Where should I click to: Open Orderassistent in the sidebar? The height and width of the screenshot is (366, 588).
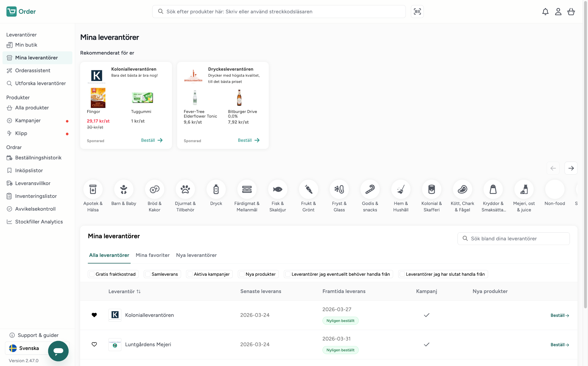point(33,70)
